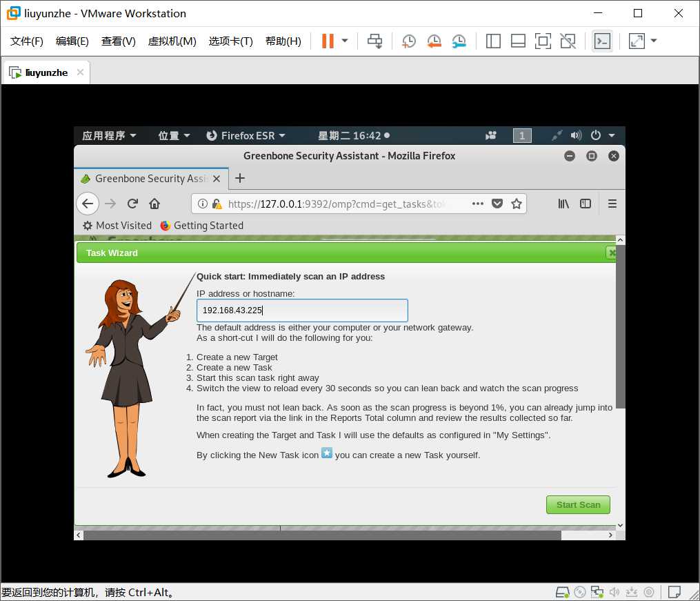Image resolution: width=700 pixels, height=601 pixels.
Task: Reload the current Firefox page
Action: tap(132, 204)
